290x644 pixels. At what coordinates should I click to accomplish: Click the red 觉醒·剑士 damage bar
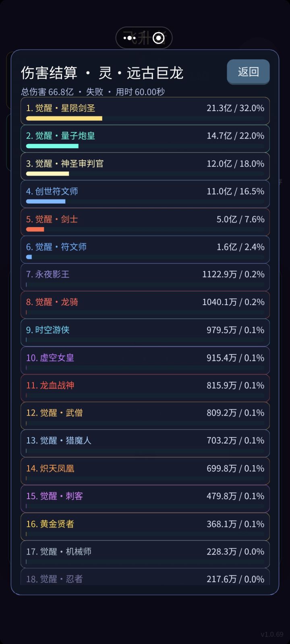35,229
